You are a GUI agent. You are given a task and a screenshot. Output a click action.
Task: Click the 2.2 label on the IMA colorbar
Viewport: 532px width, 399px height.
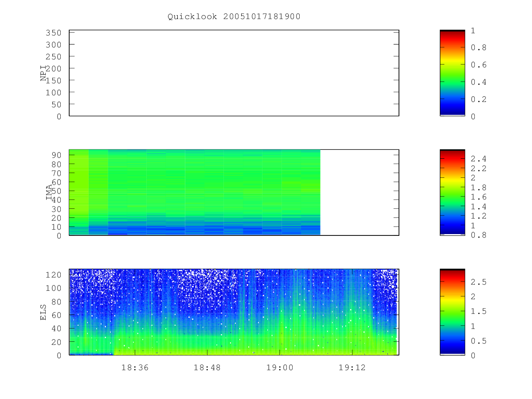pyautogui.click(x=478, y=168)
